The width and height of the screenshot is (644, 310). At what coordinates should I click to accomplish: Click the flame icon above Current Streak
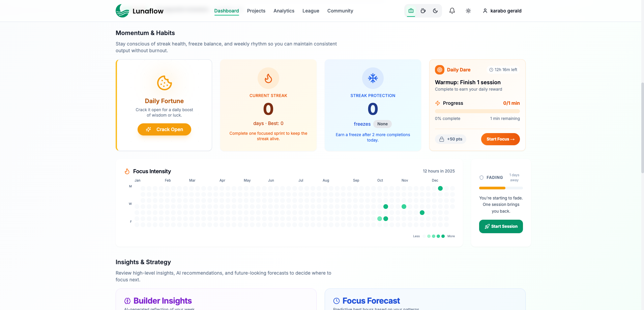tap(268, 78)
